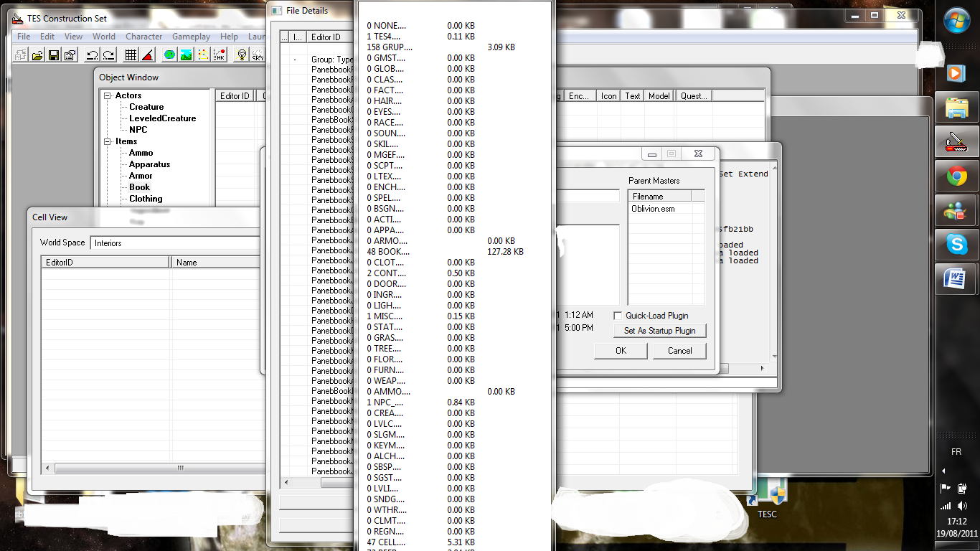Click the '48 BOOK' record line
Viewport: 980px width, 551px height.
coord(445,252)
